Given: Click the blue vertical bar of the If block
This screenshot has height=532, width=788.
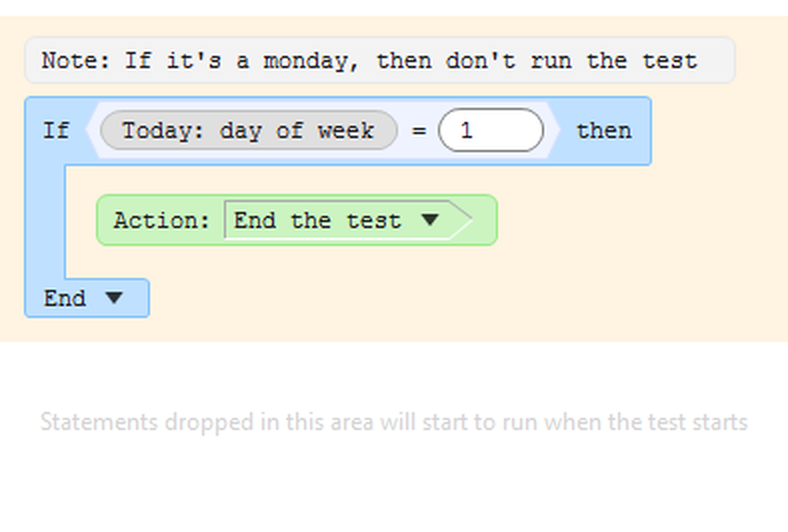Looking at the screenshot, I should [x=45, y=220].
